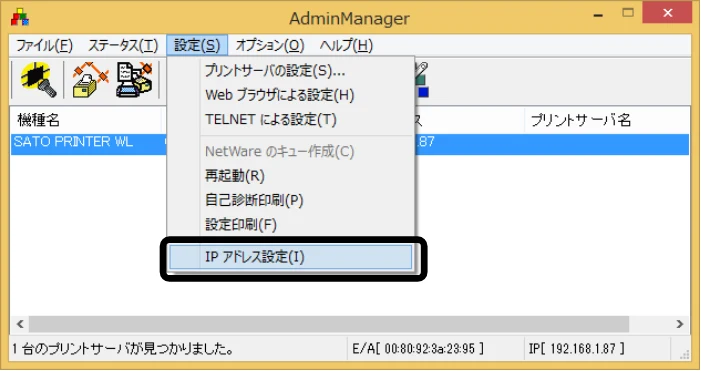
Task: Click the プリントサーバ名 column header
Action: tap(607, 120)
